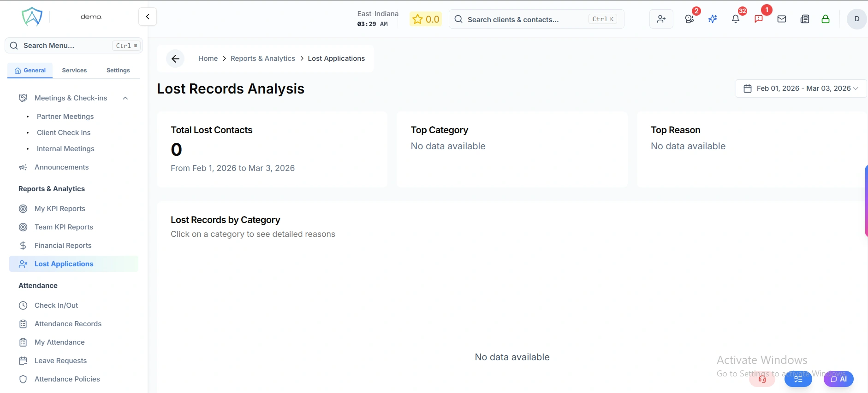Open Financial Reports in sidebar
The width and height of the screenshot is (868, 393).
pyautogui.click(x=63, y=246)
